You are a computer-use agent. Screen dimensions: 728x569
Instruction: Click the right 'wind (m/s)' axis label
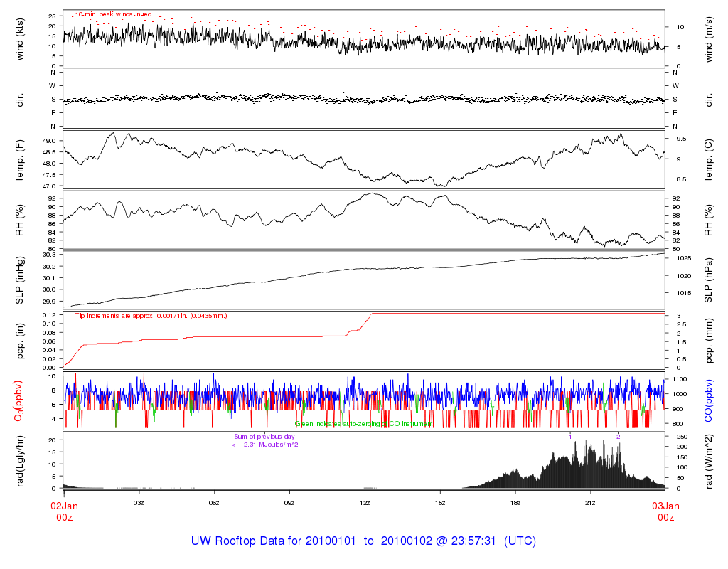tap(708, 40)
